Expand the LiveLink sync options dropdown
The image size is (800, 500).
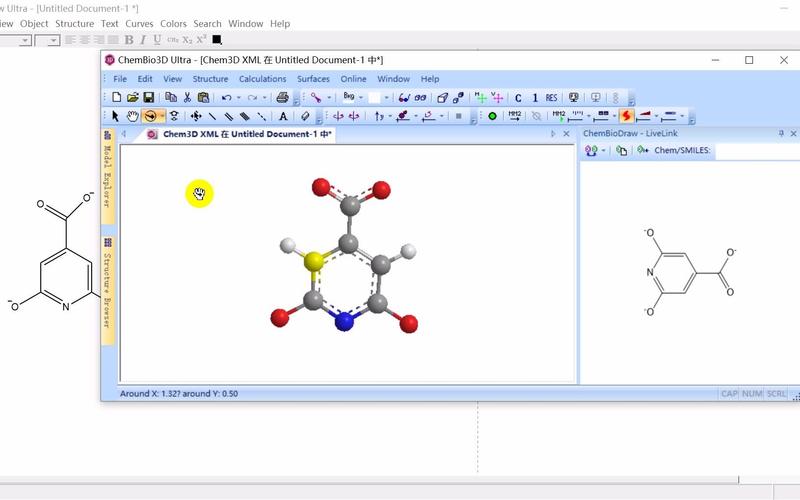click(604, 151)
